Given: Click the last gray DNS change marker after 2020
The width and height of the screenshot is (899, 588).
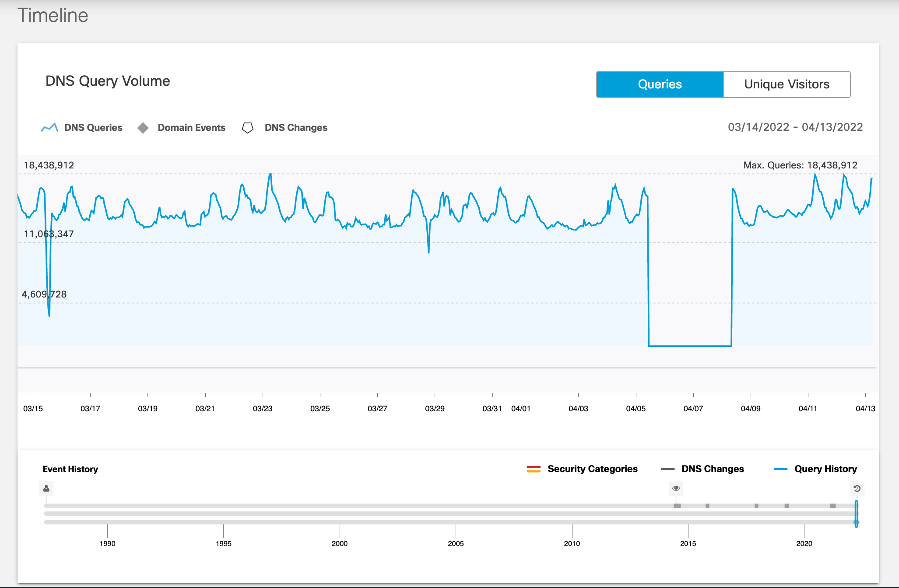Looking at the screenshot, I should tap(833, 506).
